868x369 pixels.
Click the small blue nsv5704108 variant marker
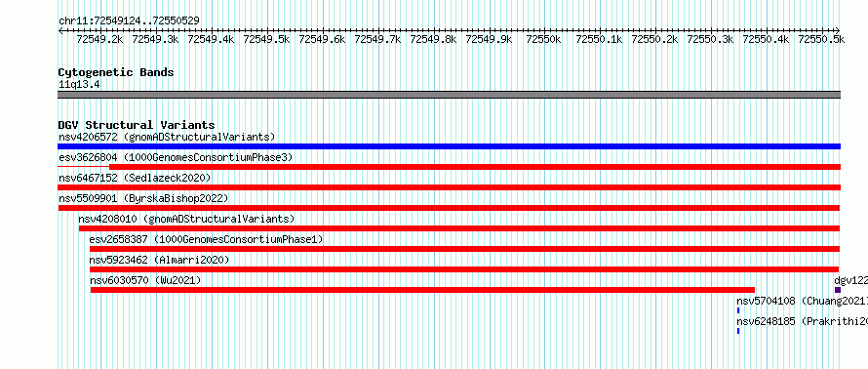[738, 310]
